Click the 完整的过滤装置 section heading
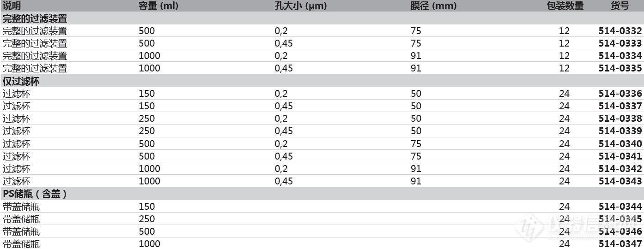The width and height of the screenshot is (644, 249). tap(35, 19)
